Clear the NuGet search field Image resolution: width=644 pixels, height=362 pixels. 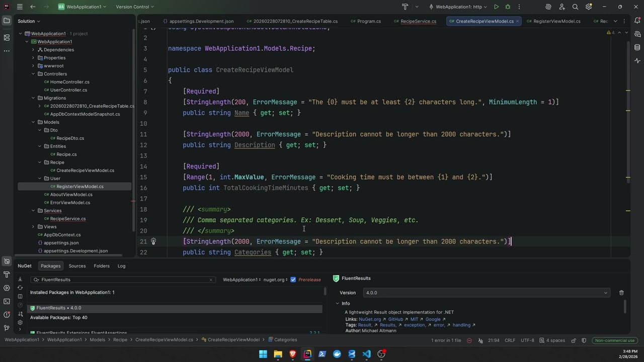(211, 280)
